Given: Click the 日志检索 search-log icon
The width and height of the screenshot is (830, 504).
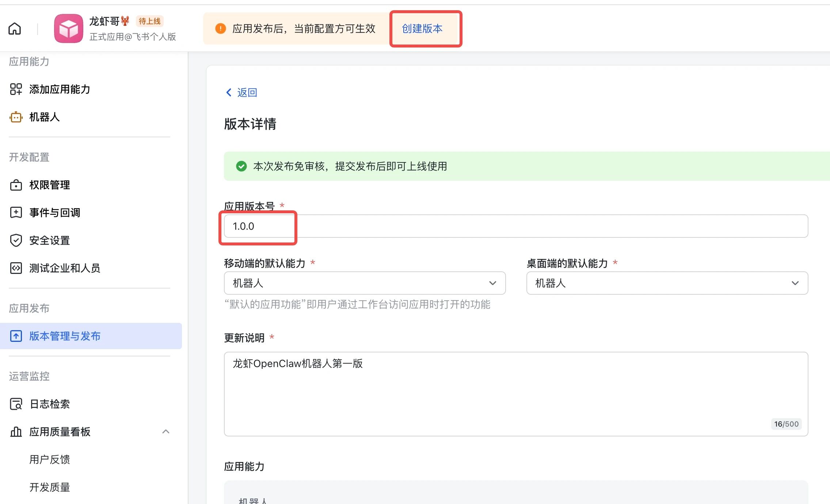Looking at the screenshot, I should [x=16, y=404].
